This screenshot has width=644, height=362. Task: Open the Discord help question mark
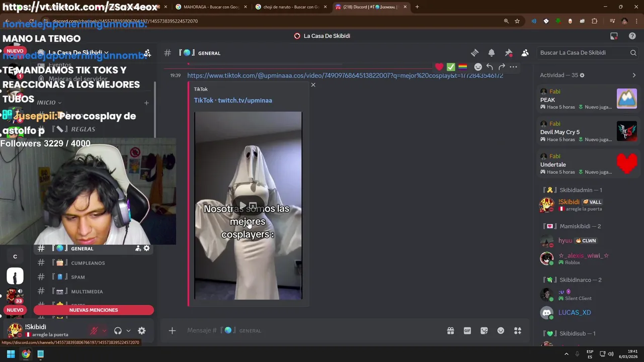(x=632, y=36)
